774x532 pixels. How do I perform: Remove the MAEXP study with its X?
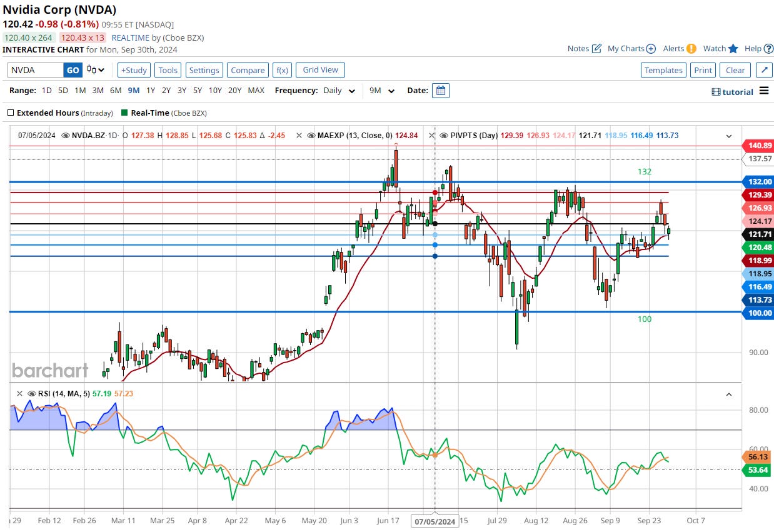point(299,135)
